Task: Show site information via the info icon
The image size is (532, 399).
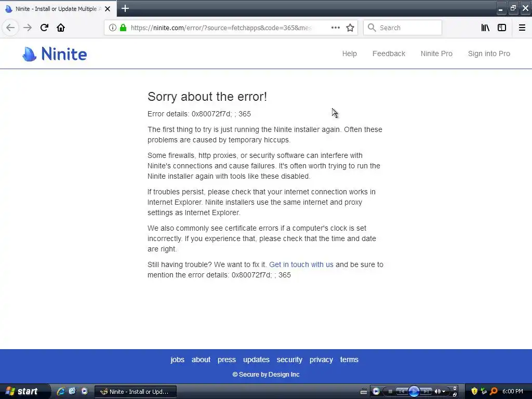Action: tap(113, 28)
